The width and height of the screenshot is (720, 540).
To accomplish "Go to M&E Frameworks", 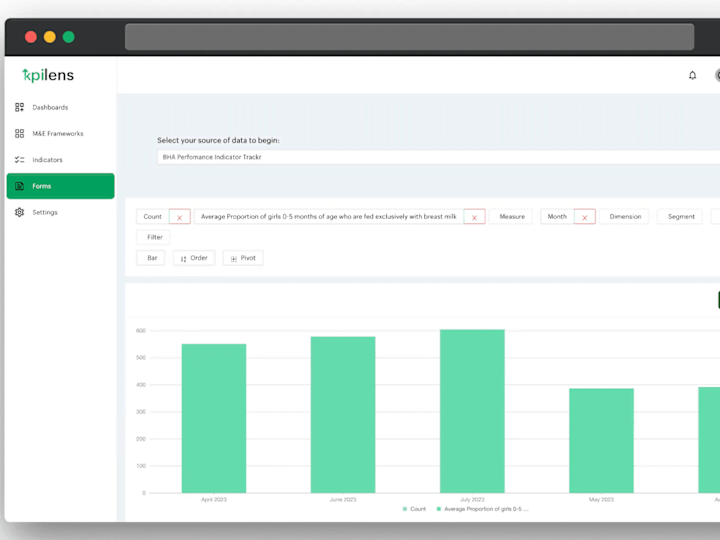I will [60, 134].
